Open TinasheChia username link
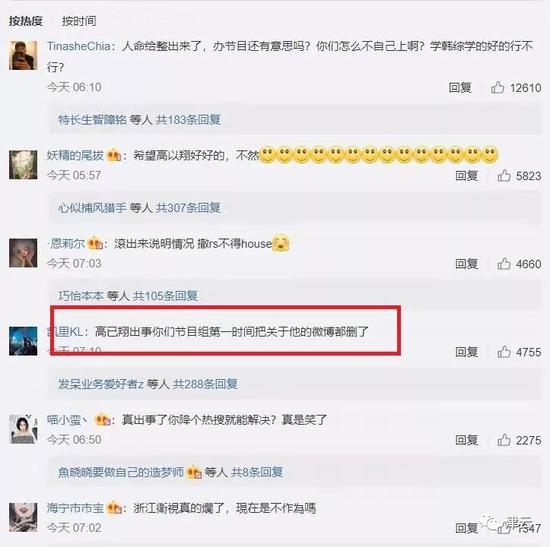Screen dimensions: 550x547 [x=79, y=46]
